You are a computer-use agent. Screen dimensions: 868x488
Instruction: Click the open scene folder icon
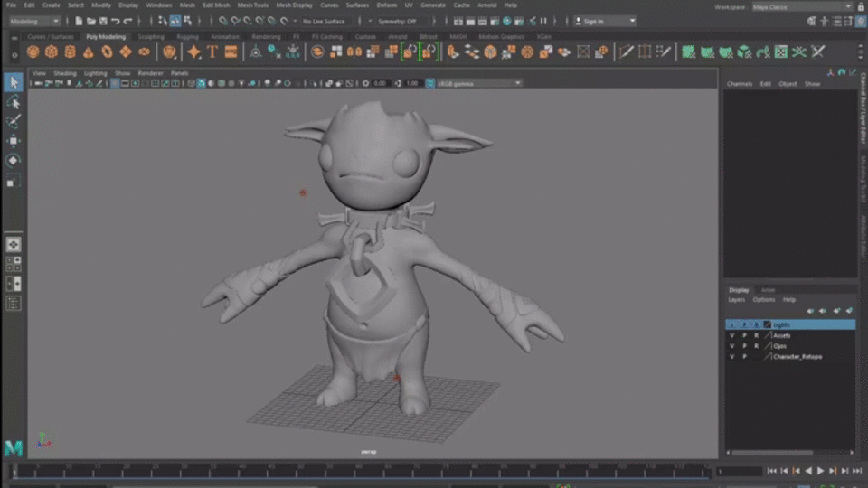pos(90,21)
